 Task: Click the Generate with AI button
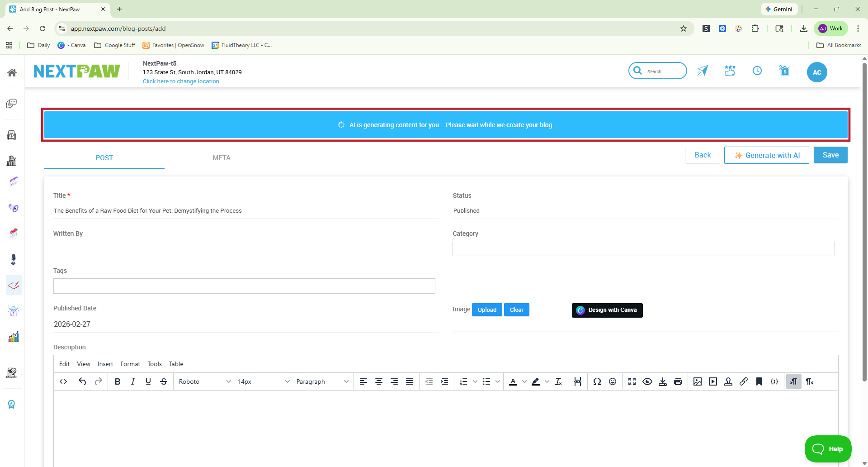(766, 155)
